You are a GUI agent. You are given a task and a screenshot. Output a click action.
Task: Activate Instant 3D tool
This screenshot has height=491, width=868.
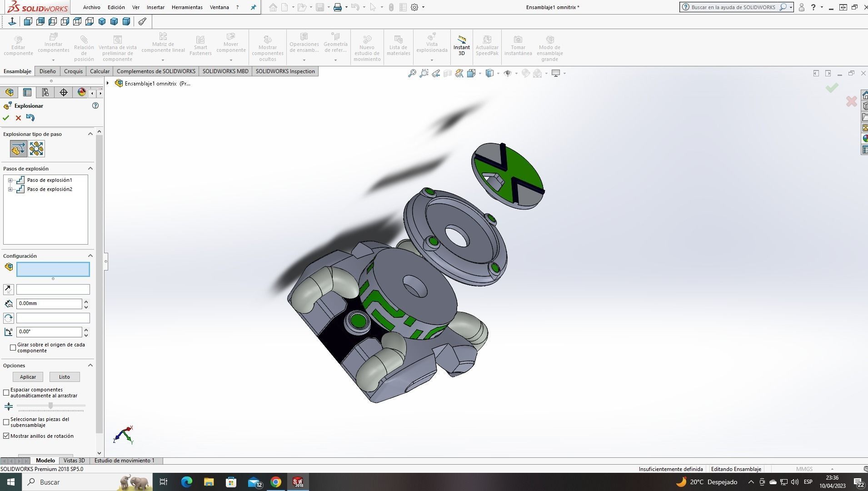point(461,45)
